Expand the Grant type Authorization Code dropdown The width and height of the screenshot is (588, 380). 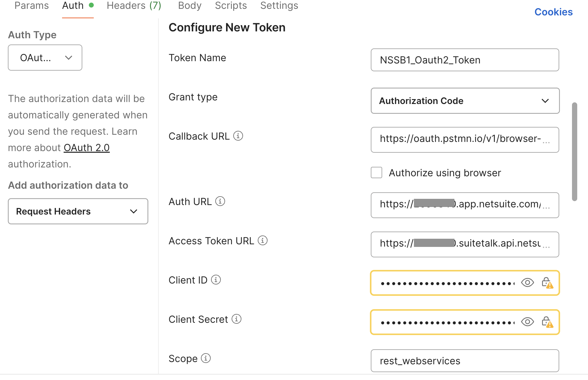(x=465, y=101)
